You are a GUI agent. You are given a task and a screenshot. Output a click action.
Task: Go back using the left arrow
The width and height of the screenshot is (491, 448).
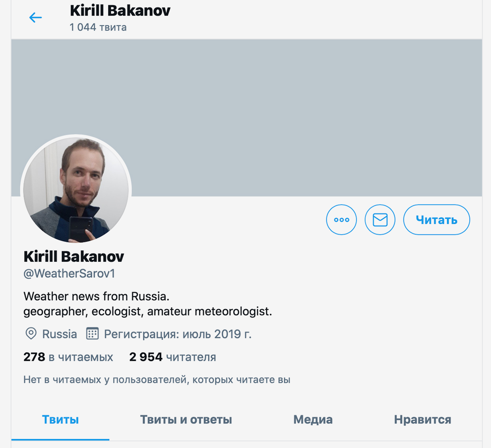tap(36, 17)
